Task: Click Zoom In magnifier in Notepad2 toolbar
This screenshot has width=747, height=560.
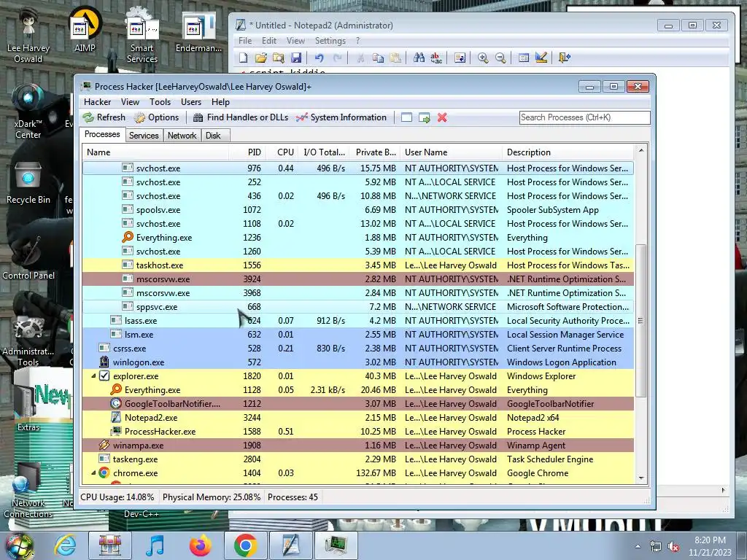Action: (x=483, y=58)
